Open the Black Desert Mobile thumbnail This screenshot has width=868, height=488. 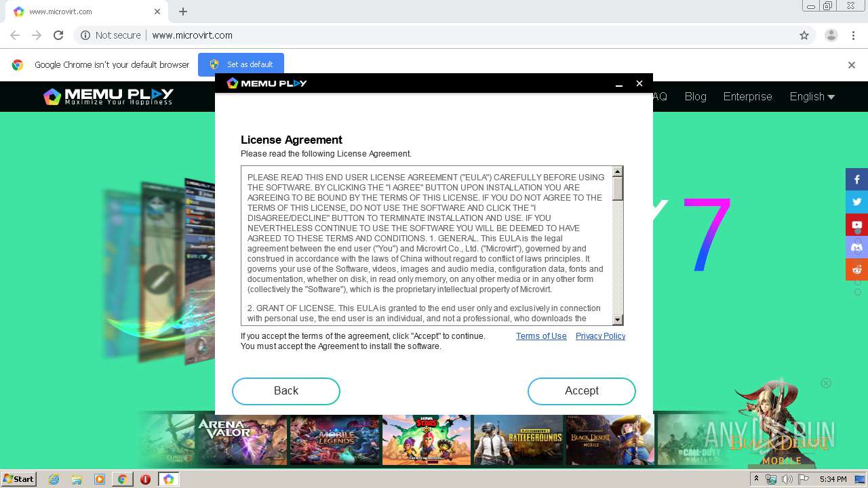coord(610,440)
